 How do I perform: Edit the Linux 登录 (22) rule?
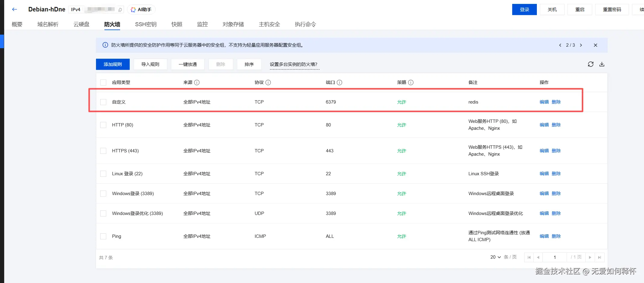544,174
